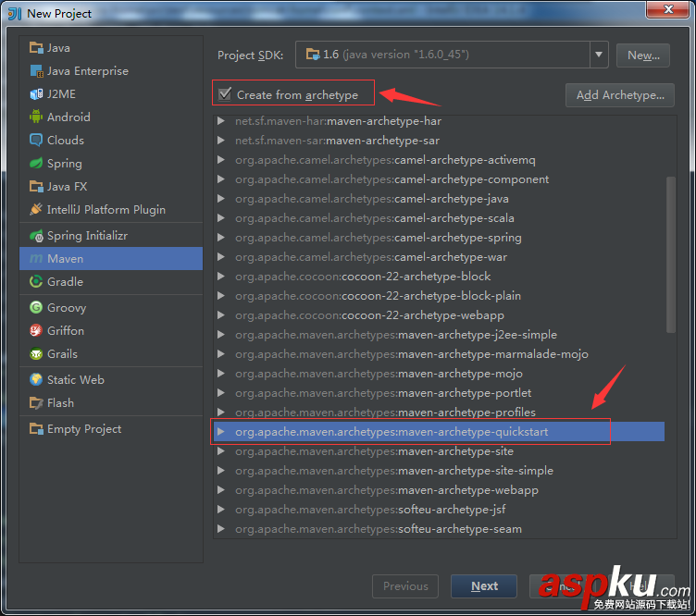Click the Java Enterprise icon
Image resolution: width=696 pixels, height=616 pixels.
pyautogui.click(x=36, y=71)
